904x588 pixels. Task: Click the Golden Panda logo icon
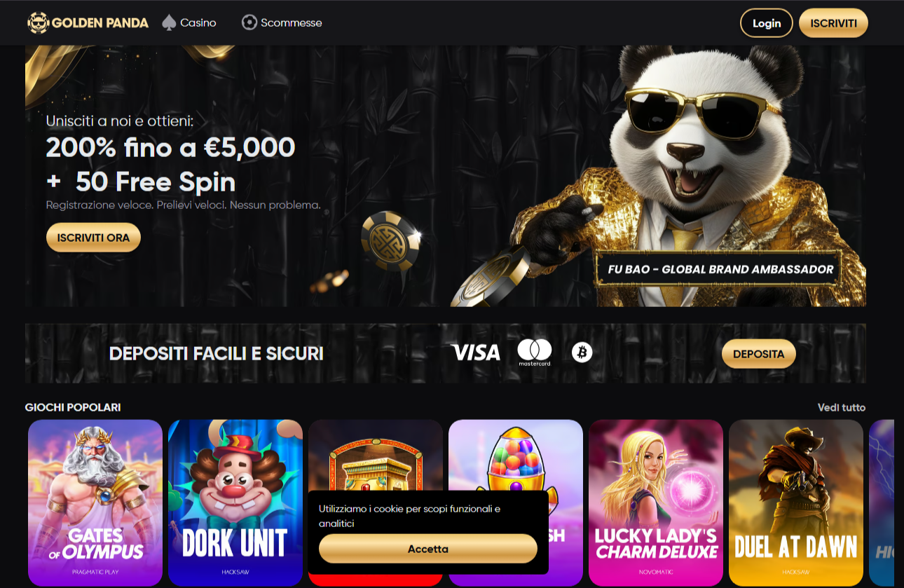(38, 22)
